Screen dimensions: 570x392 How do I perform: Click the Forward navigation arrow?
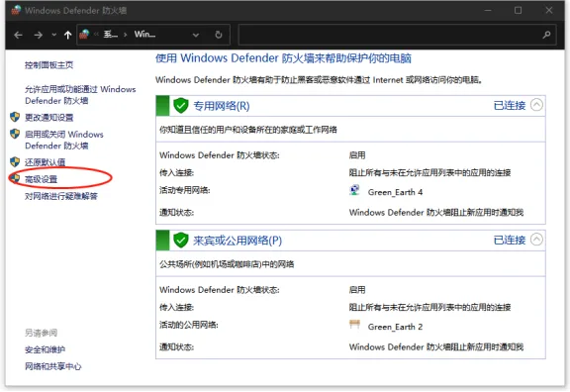coord(39,35)
